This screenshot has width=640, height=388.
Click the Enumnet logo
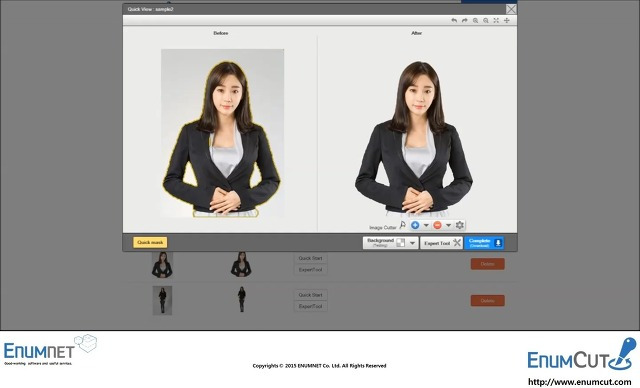tap(50, 350)
